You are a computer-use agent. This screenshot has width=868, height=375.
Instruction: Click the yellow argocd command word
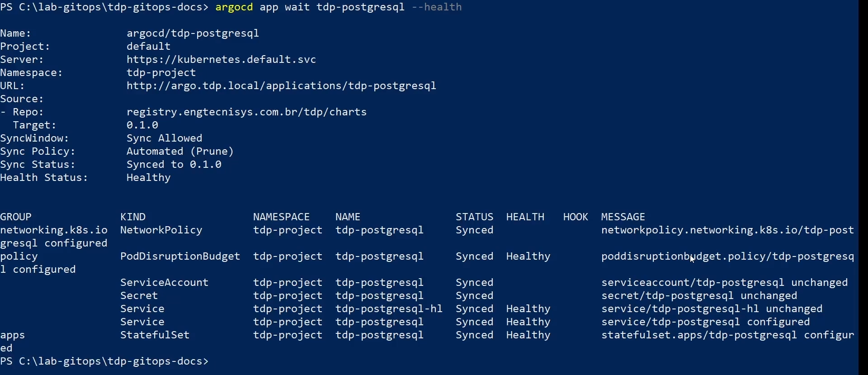point(234,7)
